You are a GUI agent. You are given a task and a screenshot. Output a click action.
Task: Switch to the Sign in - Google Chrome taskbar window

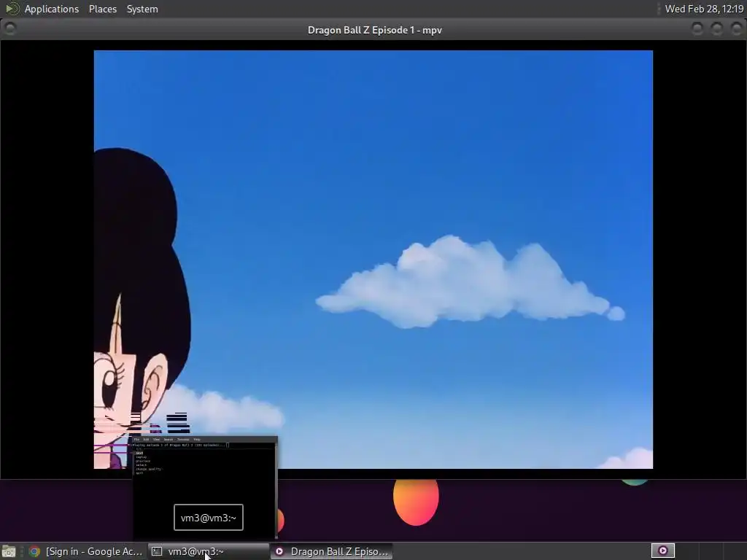click(86, 551)
